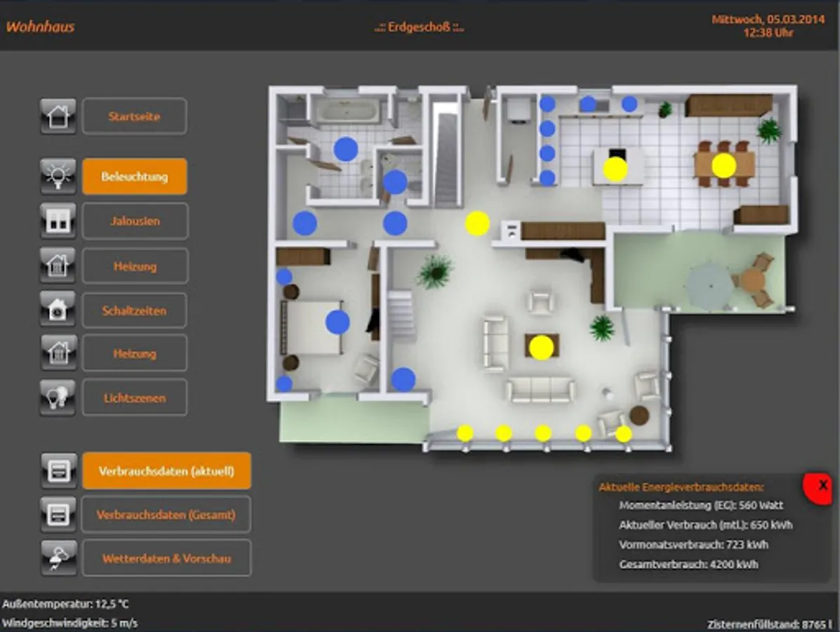Click the Aktueller Verbrauch 650 kWh line
840x632 pixels.
705,525
